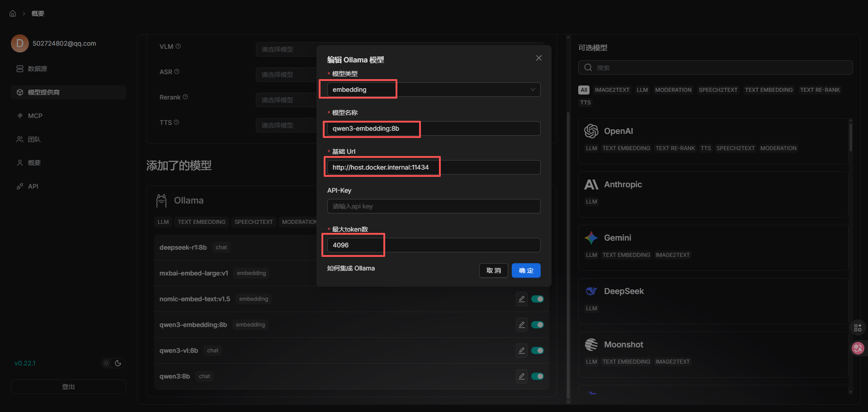Click the home icon in breadcrumb
The height and width of the screenshot is (412, 868).
[x=13, y=14]
